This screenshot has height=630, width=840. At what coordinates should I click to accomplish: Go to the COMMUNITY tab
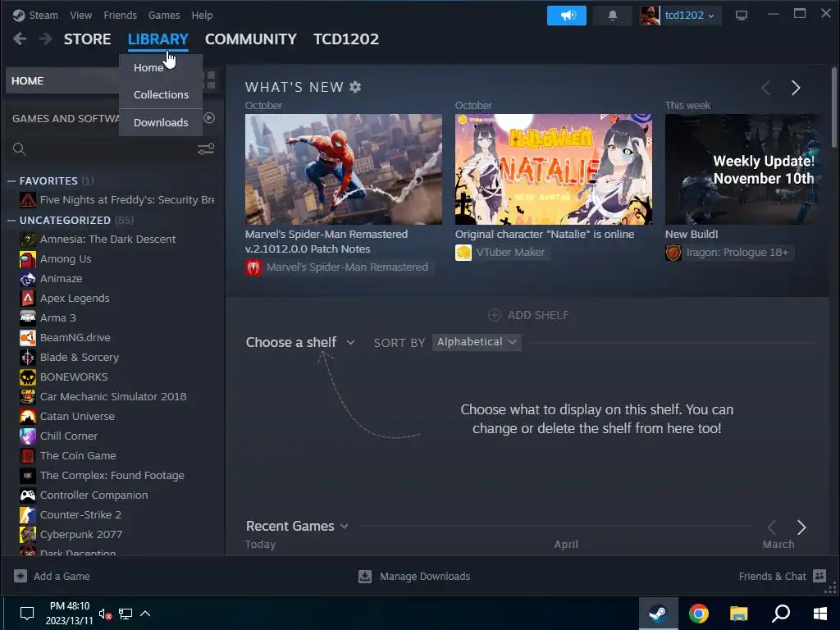pyautogui.click(x=251, y=39)
